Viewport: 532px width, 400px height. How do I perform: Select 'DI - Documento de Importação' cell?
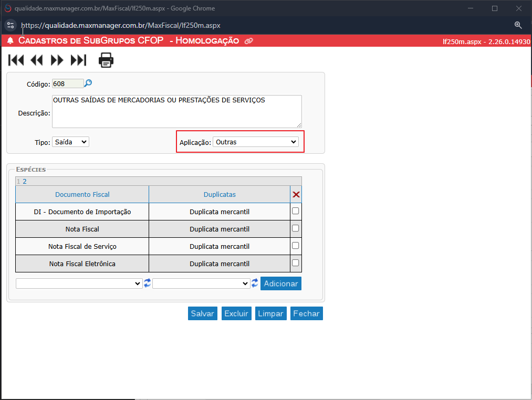82,212
